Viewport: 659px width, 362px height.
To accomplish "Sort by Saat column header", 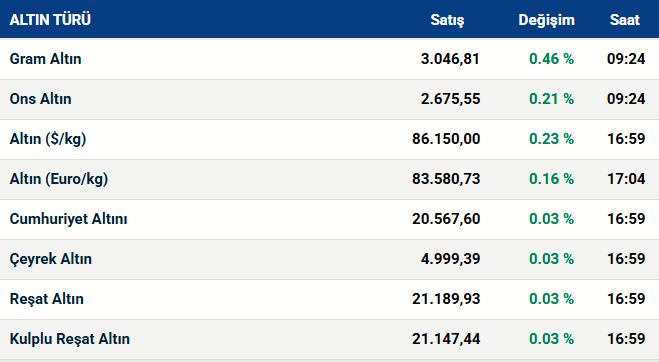I will coord(625,20).
